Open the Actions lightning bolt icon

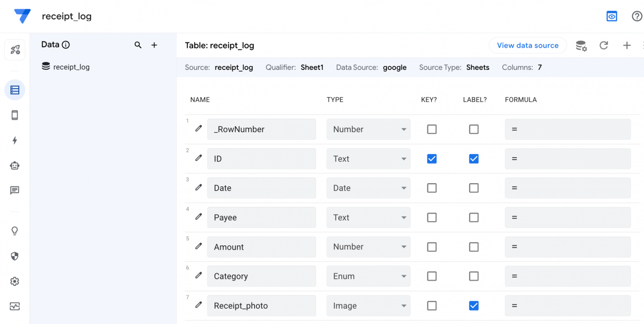pyautogui.click(x=15, y=141)
